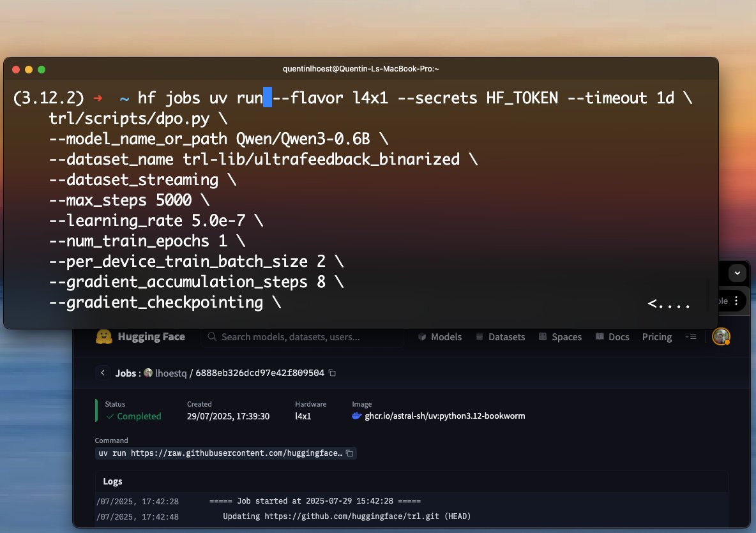This screenshot has width=756, height=533.
Task: Click the Docker whale image icon
Action: [356, 416]
